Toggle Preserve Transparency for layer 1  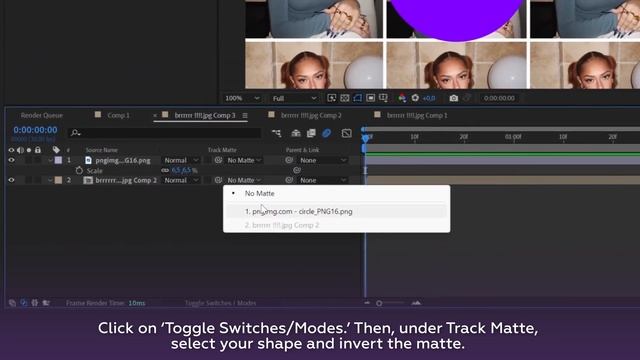[207, 160]
